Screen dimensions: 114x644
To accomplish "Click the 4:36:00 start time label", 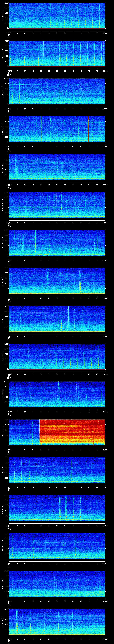I will [x=9, y=223].
